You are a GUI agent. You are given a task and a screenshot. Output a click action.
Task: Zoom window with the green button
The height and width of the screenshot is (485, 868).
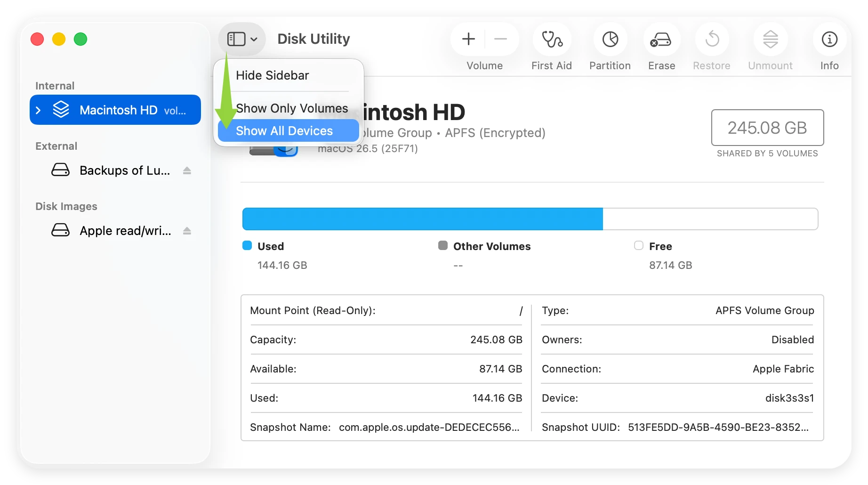(x=80, y=39)
